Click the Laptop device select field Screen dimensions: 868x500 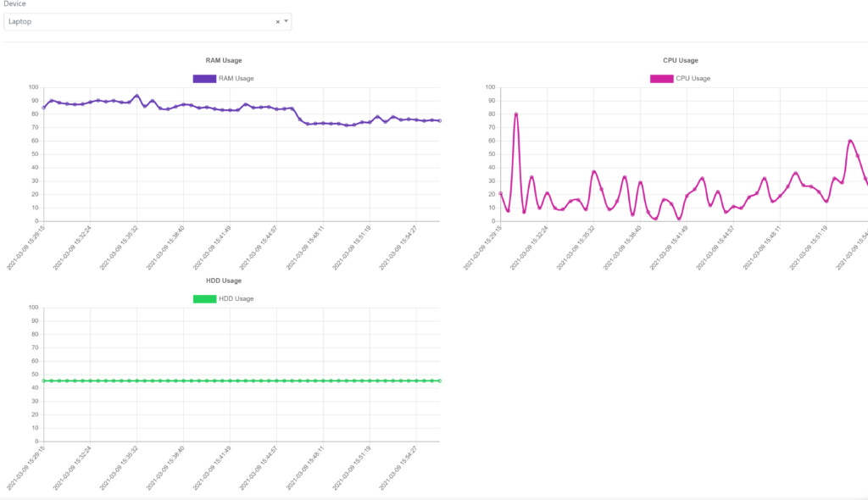[147, 21]
